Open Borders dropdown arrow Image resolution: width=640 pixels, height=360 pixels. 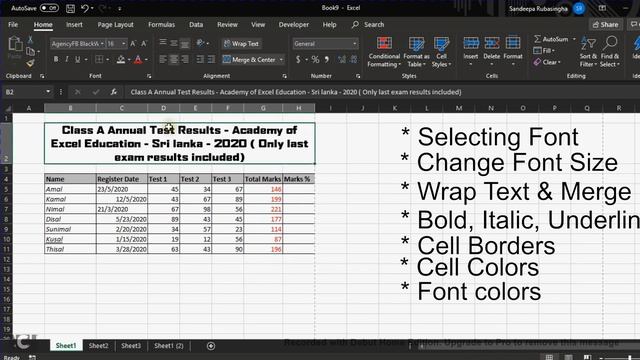coord(107,60)
